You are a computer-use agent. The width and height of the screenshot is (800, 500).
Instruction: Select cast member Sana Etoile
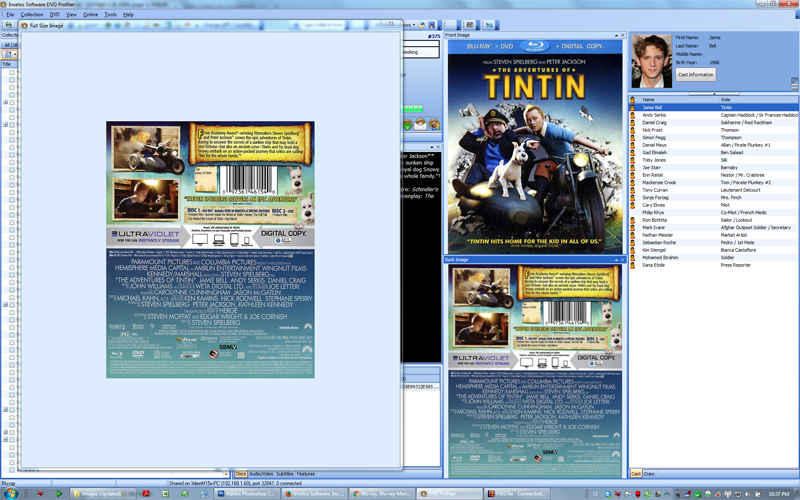(653, 265)
